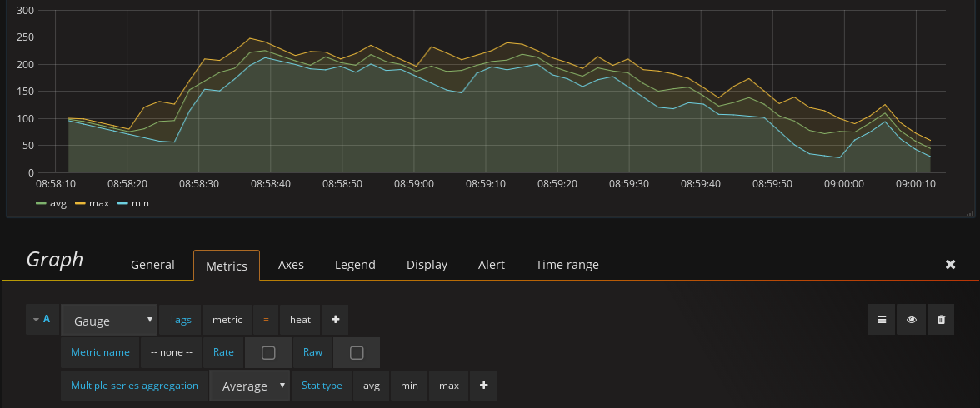Click the '-- none --' metric name field
Viewport: 980px width, 408px height.
(x=172, y=352)
